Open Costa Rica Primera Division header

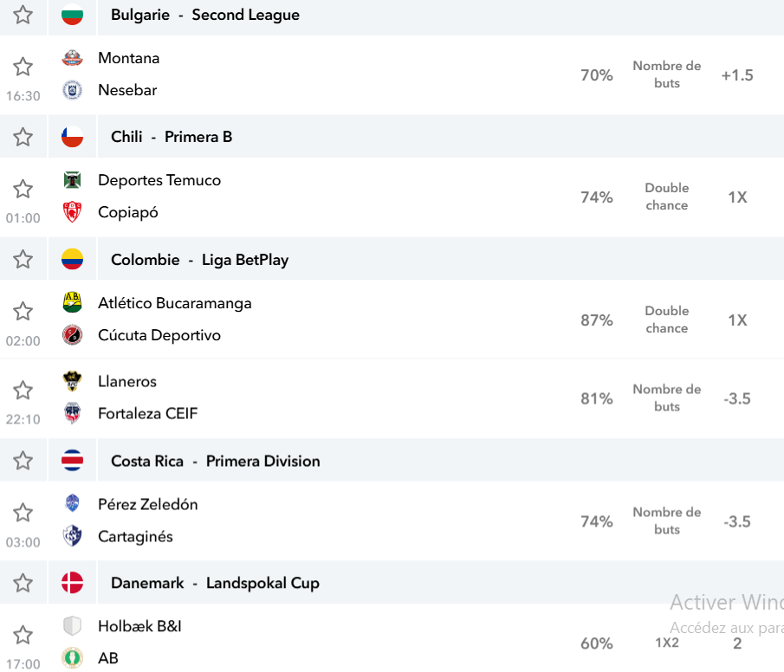click(216, 461)
